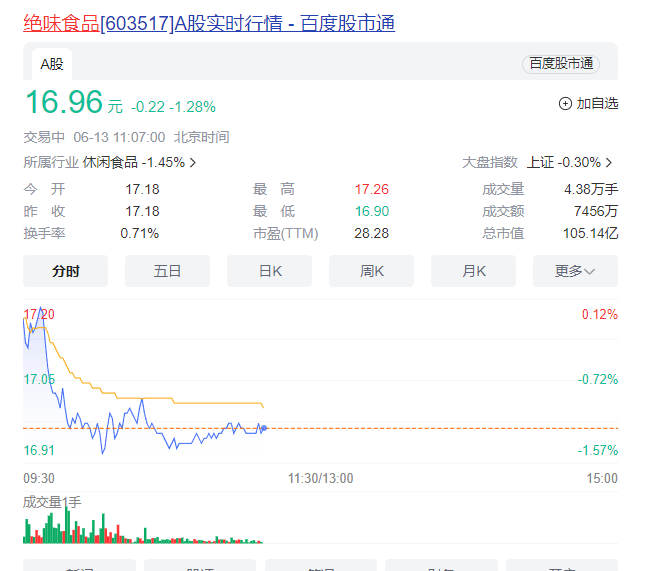Switch to the 日K chart tab
This screenshot has width=657, height=571.
(269, 271)
